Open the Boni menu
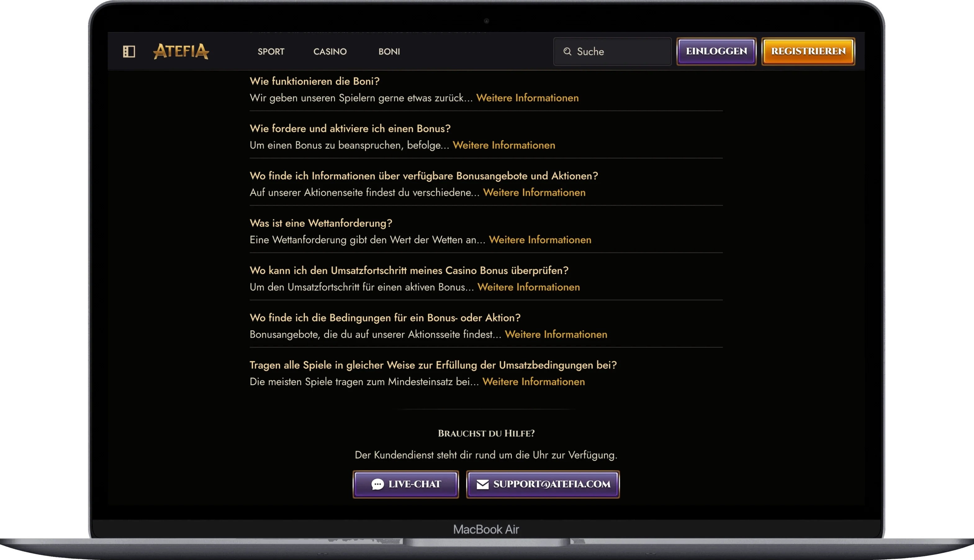 coord(389,51)
